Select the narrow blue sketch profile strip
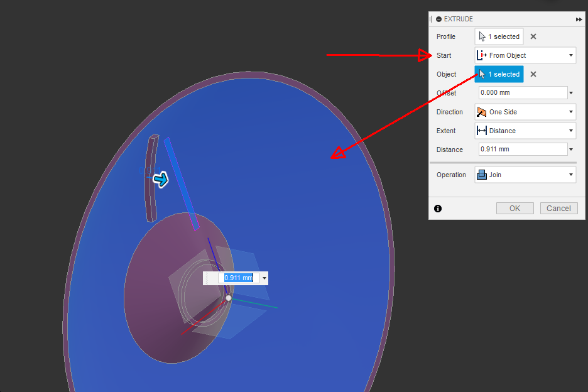The height and width of the screenshot is (392, 588). point(181,183)
